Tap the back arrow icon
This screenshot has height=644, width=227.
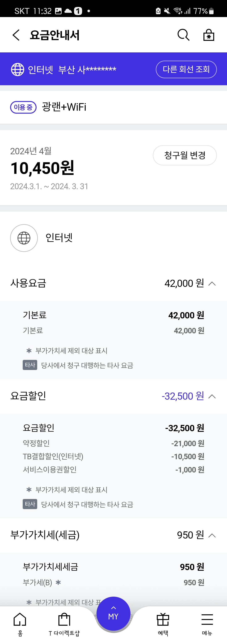point(16,35)
